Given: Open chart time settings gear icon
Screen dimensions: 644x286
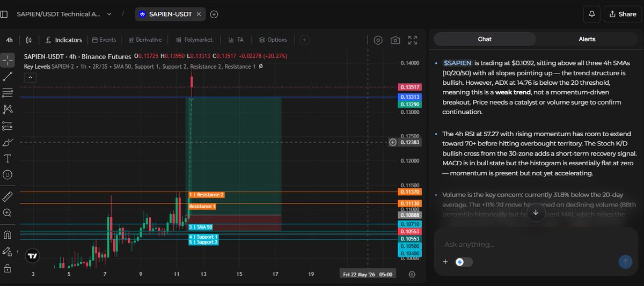Looking at the screenshot, I should 412,274.
